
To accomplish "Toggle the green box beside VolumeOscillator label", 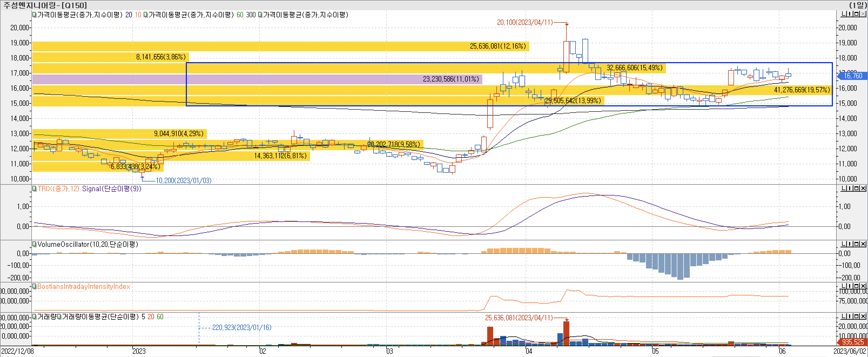I will 34,244.
